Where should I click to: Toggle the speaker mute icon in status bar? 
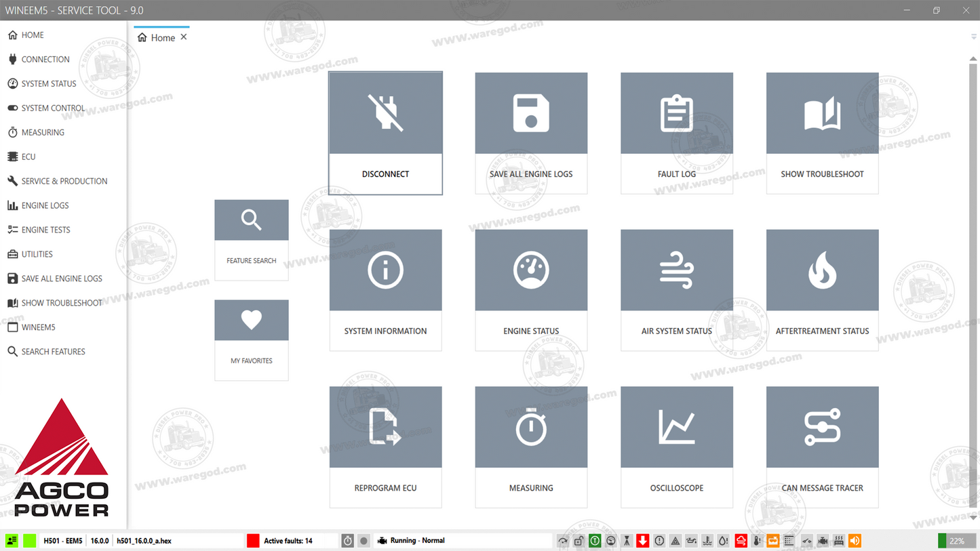[x=854, y=541]
